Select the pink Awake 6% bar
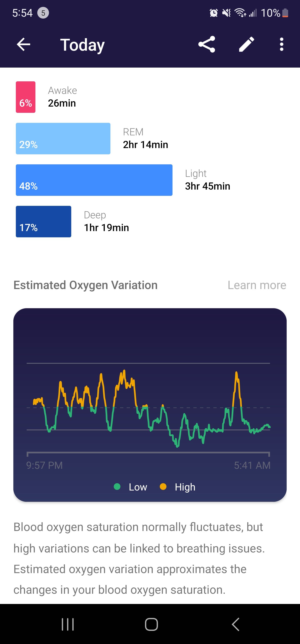 click(26, 97)
